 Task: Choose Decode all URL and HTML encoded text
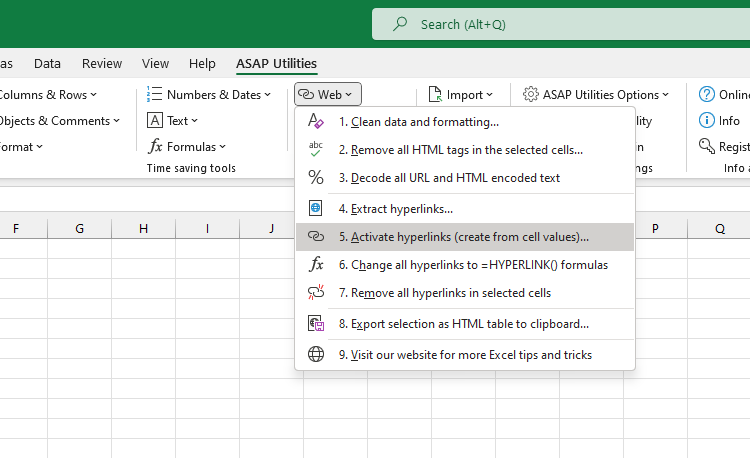click(x=465, y=177)
